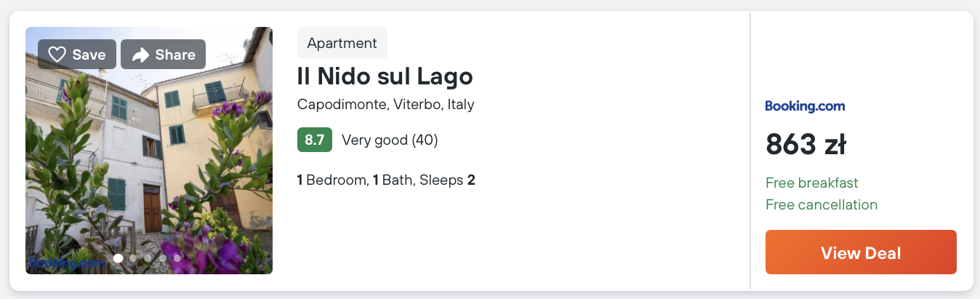Click the Booking.com logo above the price
The image size is (980, 299).
805,106
